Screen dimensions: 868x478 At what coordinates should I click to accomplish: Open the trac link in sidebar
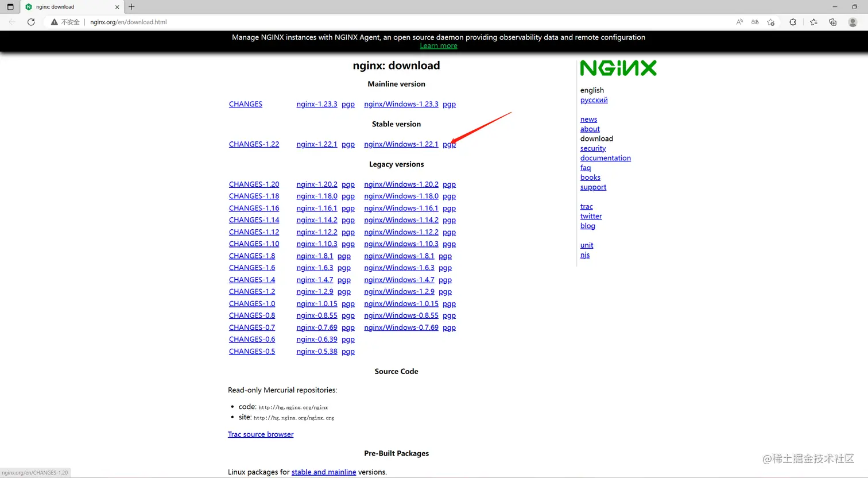(586, 206)
